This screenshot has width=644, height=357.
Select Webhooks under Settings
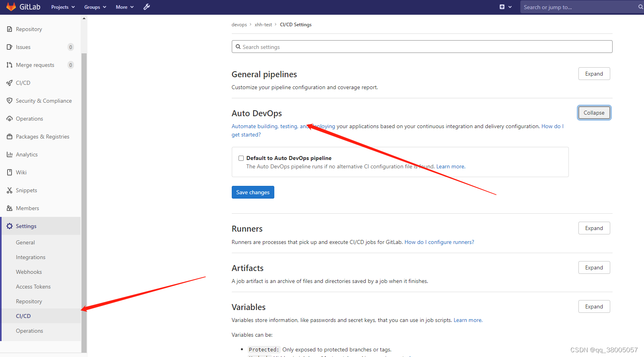click(x=29, y=272)
